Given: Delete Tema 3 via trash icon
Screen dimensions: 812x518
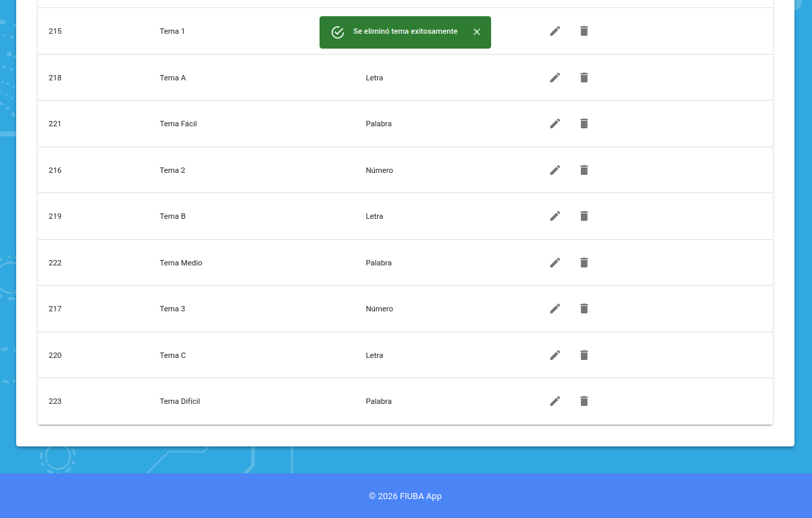Looking at the screenshot, I should [584, 309].
